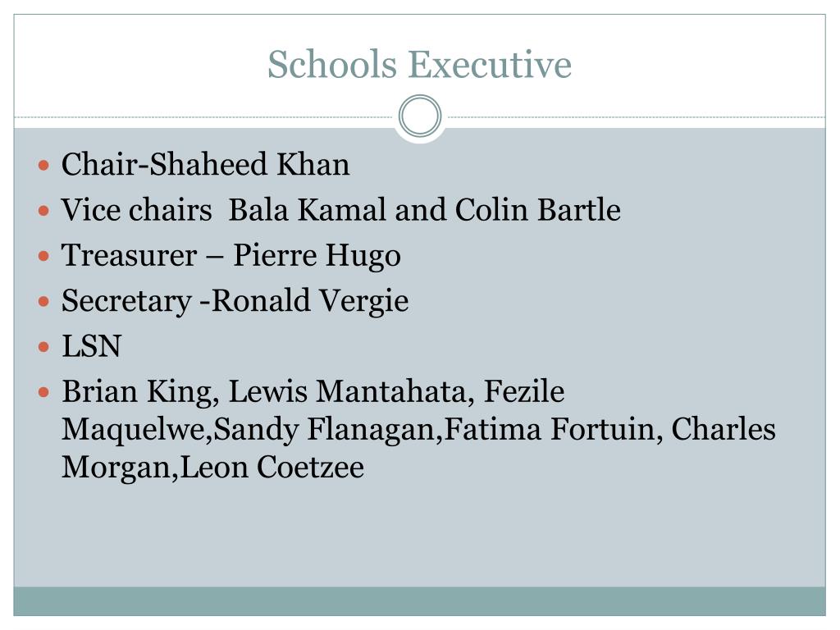
Task: Click the name Bala Kamal
Action: click(x=308, y=209)
